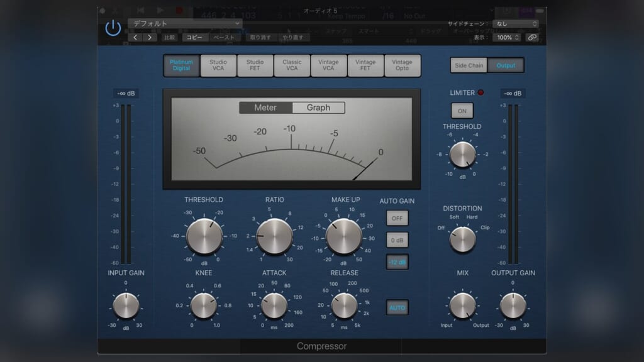Show the Graph display
644x362 pixels.
pyautogui.click(x=318, y=107)
